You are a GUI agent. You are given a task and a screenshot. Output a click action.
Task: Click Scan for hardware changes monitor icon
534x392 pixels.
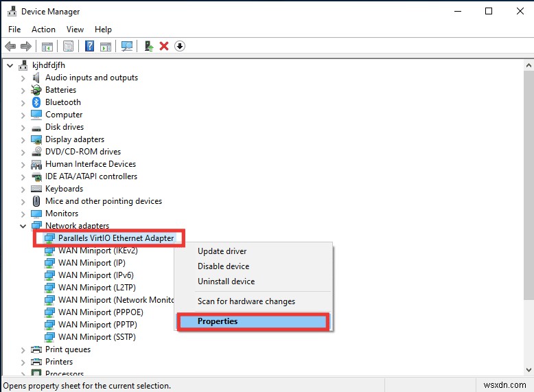tap(127, 46)
